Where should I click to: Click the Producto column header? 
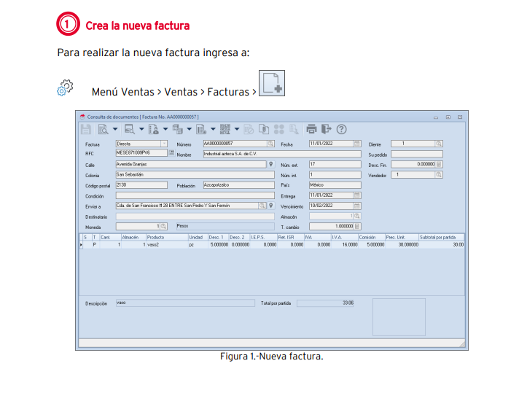click(155, 237)
